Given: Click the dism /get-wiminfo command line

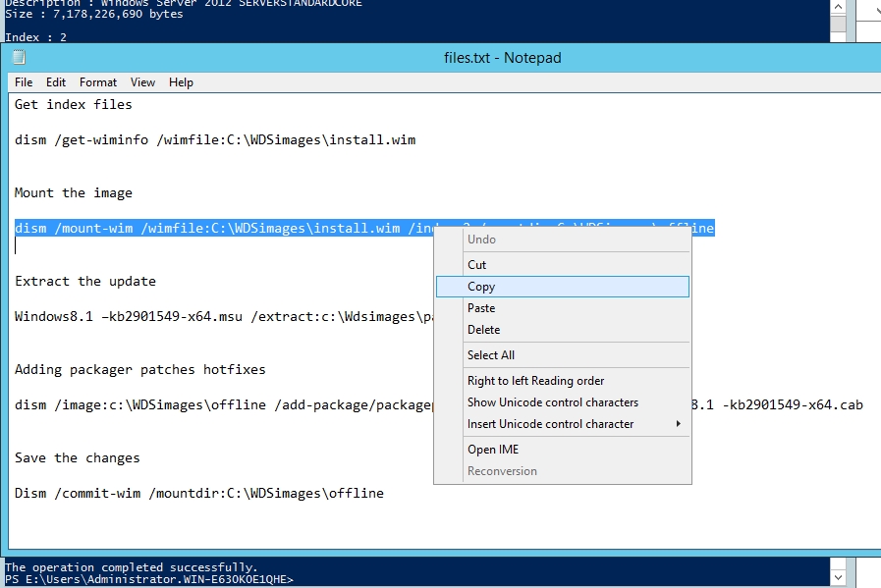Looking at the screenshot, I should 215,139.
